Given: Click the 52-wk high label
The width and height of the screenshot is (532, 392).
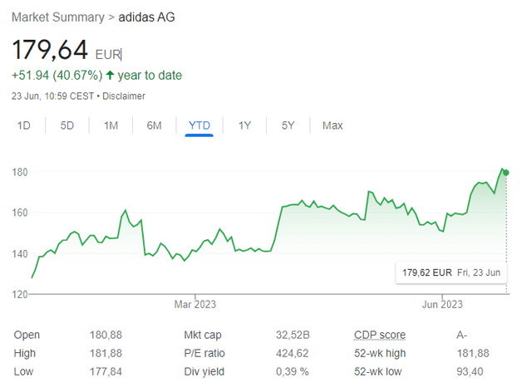Looking at the screenshot, I should tap(380, 353).
